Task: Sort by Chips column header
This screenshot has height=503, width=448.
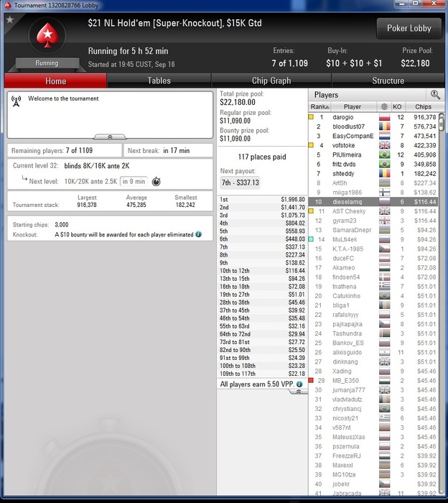Action: pos(423,106)
